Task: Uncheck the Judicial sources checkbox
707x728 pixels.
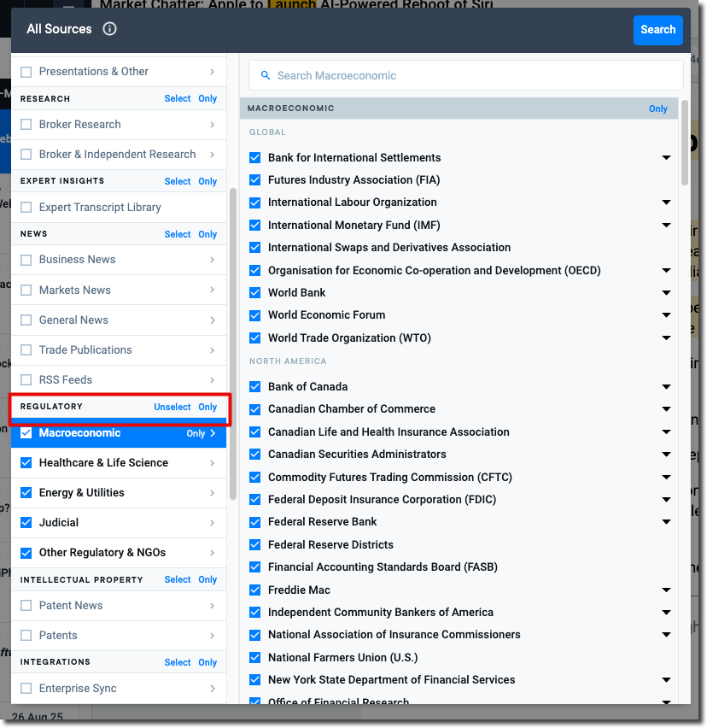Action: coord(26,523)
